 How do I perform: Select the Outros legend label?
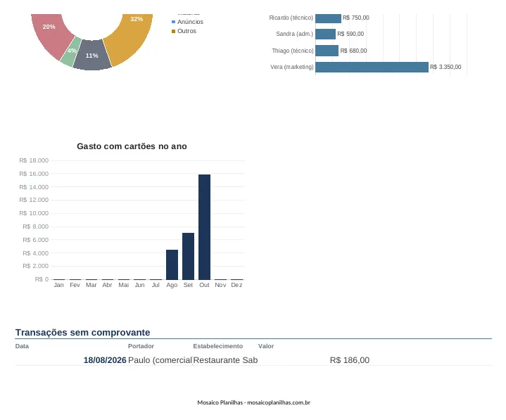(x=186, y=31)
